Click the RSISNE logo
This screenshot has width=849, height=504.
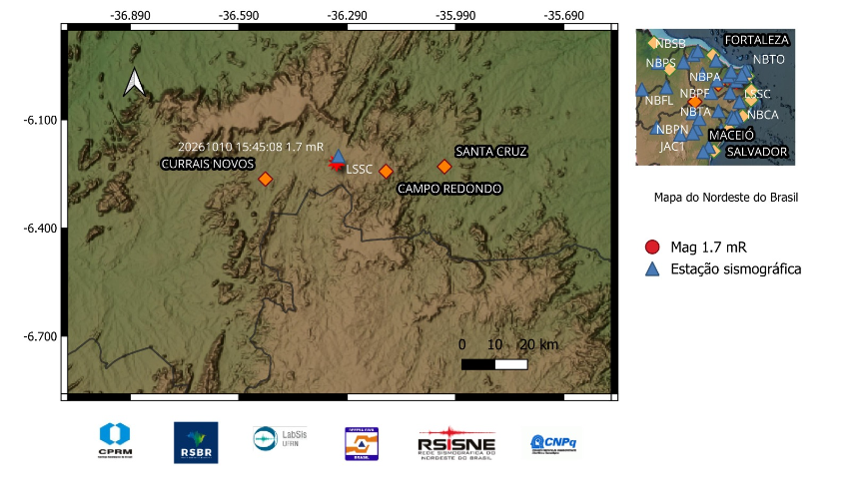(x=456, y=443)
